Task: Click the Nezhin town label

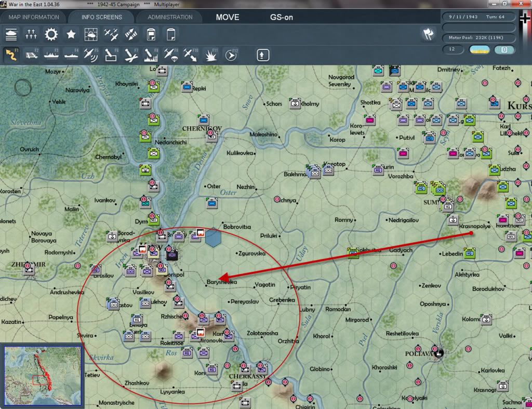Action: coord(246,187)
